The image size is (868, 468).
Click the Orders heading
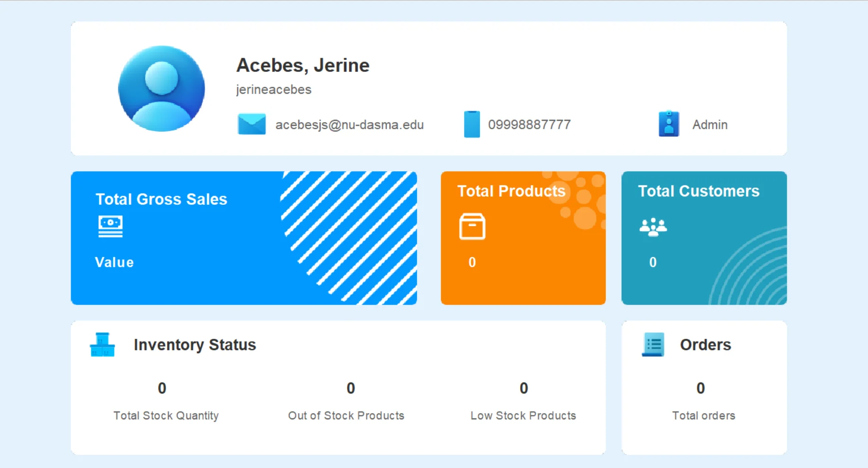tap(705, 345)
